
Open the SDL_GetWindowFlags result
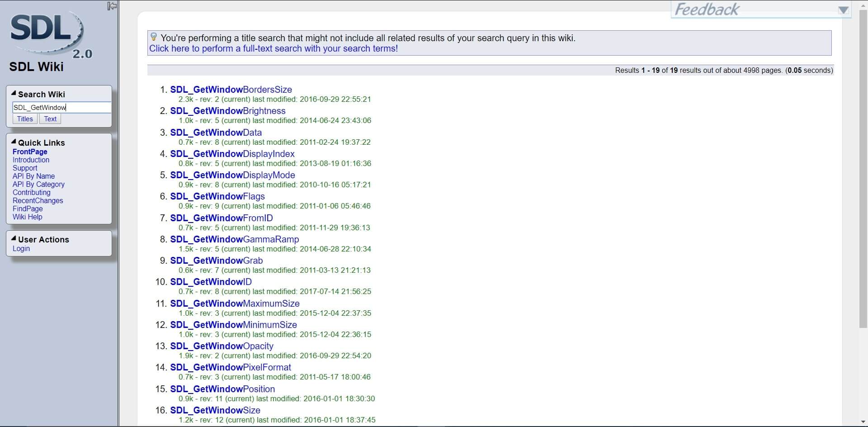point(217,196)
